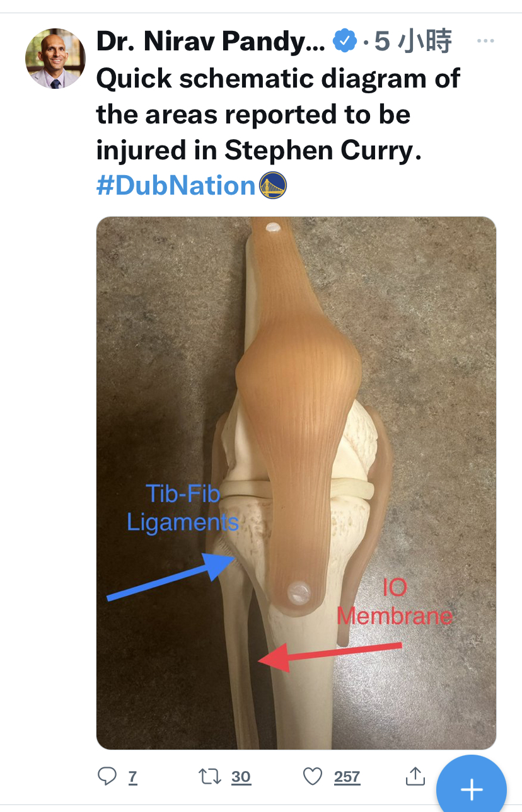Open the knee model image full screen
This screenshot has width=522, height=812.
[296, 483]
